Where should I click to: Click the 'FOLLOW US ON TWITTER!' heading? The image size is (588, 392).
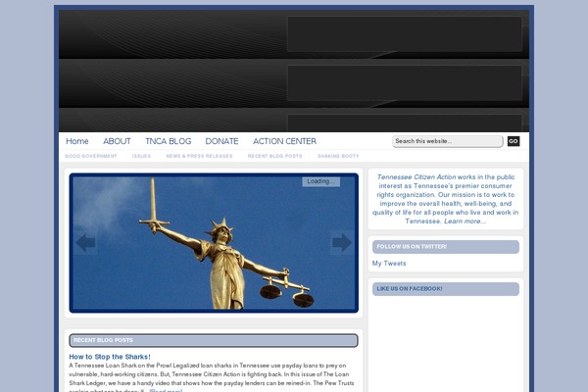pos(446,247)
